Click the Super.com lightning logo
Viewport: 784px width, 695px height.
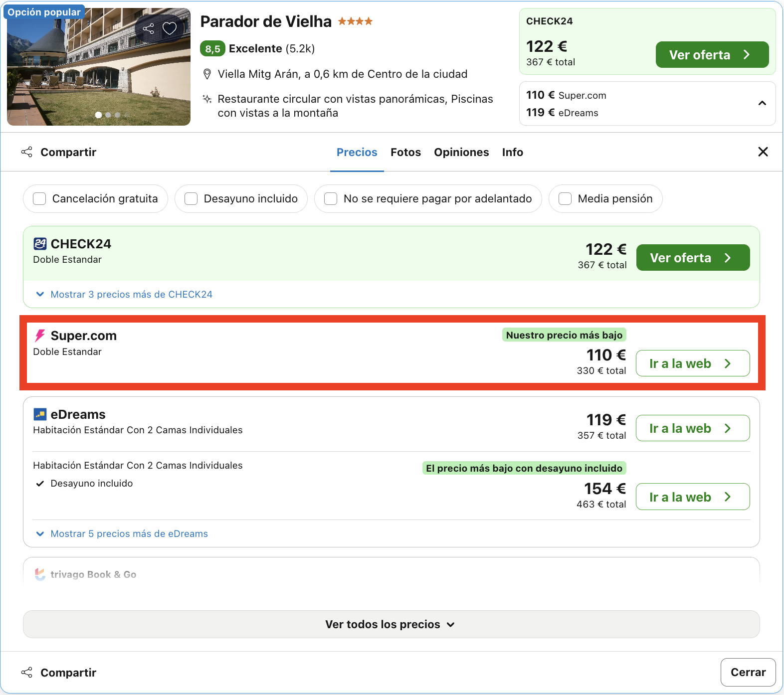click(40, 336)
